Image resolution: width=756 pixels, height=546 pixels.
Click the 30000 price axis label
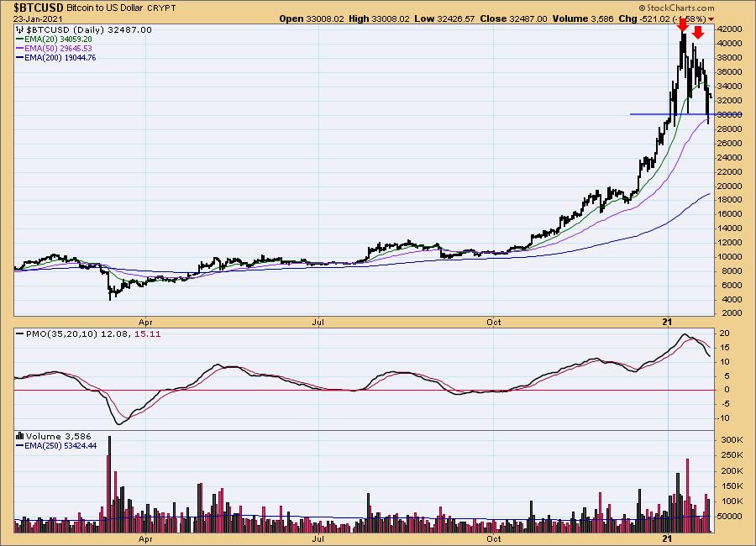(730, 115)
